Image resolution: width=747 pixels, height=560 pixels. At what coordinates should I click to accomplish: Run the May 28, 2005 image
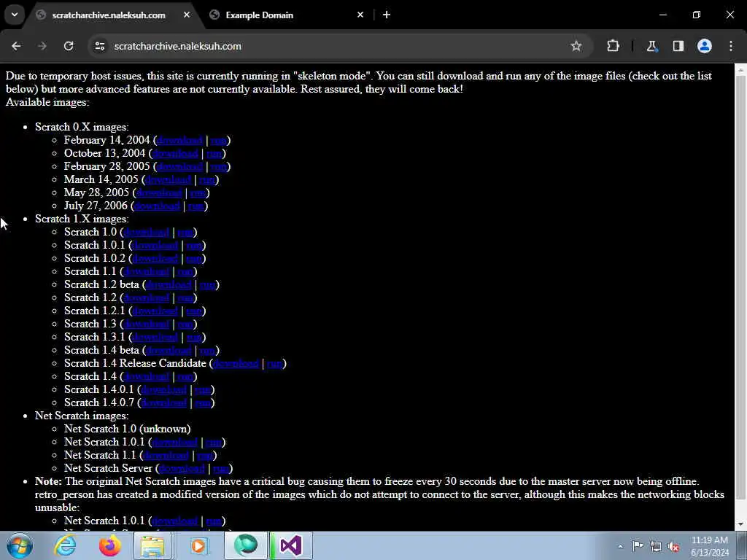pos(198,192)
